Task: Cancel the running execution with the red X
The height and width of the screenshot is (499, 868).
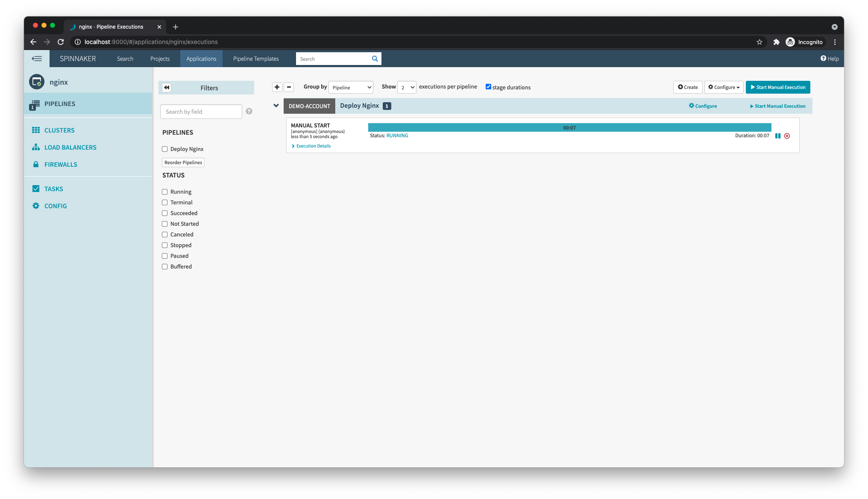Action: click(x=787, y=136)
